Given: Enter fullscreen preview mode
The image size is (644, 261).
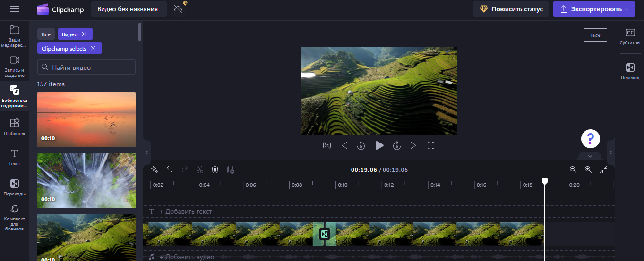Looking at the screenshot, I should tap(430, 145).
